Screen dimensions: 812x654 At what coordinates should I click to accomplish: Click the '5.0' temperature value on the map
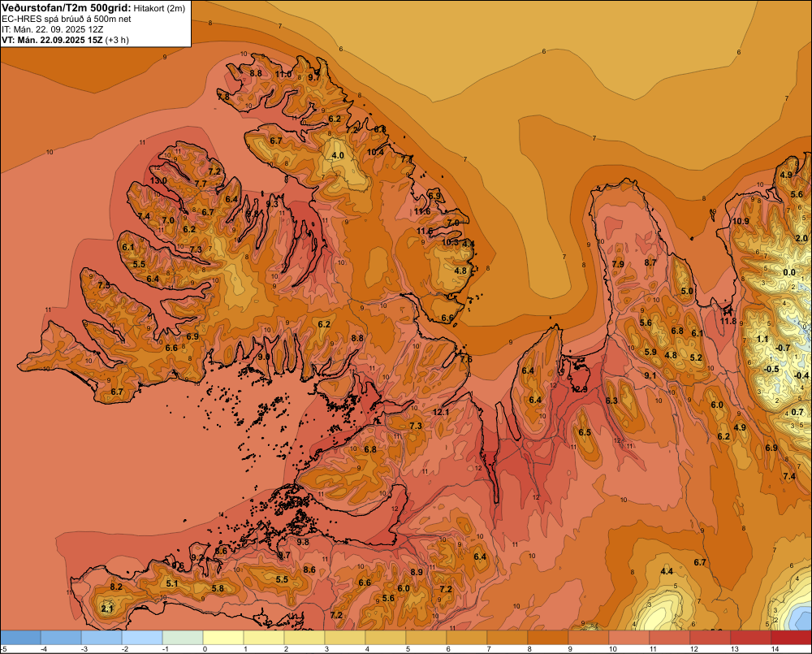[687, 291]
